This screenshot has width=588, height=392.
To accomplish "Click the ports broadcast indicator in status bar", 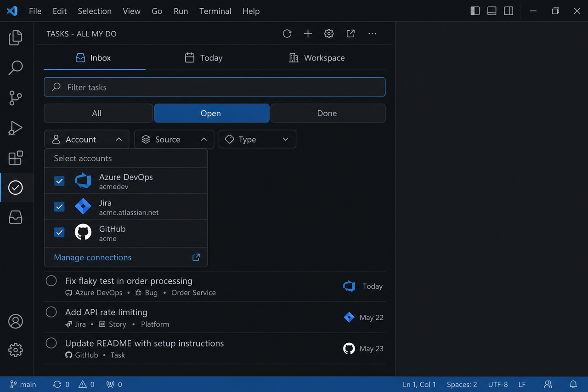I will pos(114,384).
